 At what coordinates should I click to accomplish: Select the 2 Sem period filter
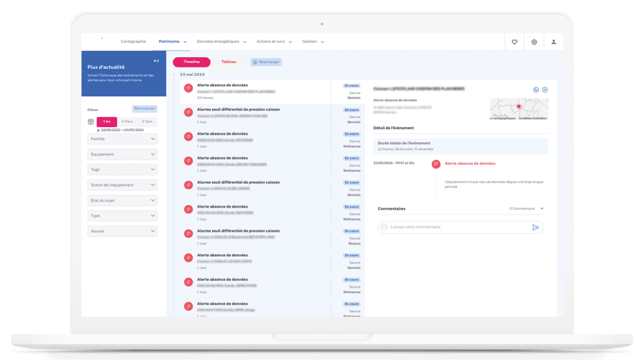coord(147,121)
